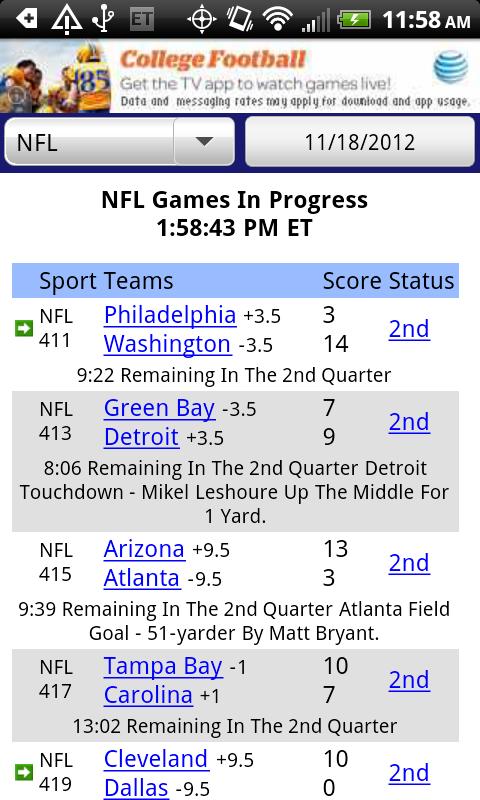
Task: Tap the GPS location crosshair icon
Action: [x=201, y=20]
